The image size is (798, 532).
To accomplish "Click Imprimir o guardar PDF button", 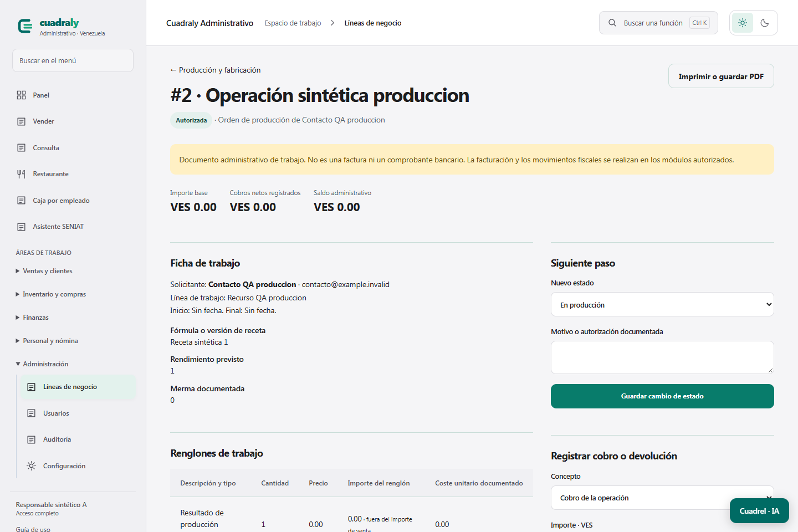I will [721, 76].
